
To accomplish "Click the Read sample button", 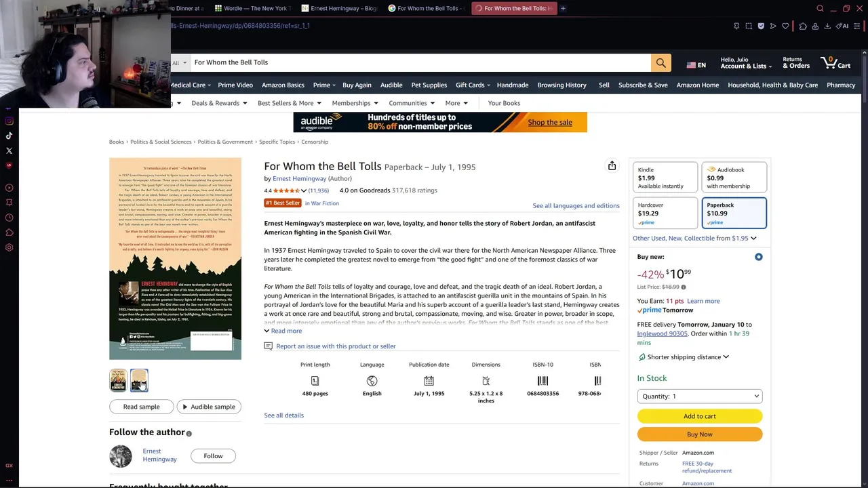I will 142,407.
